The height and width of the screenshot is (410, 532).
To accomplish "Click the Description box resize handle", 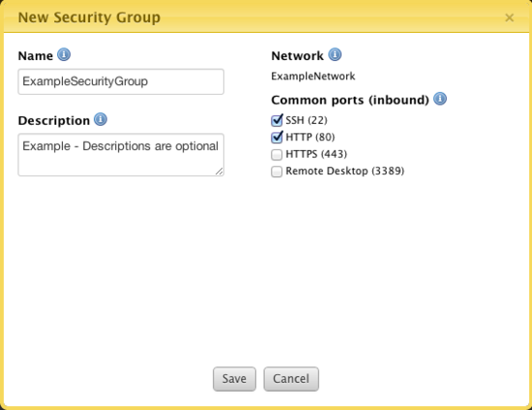I will (220, 171).
